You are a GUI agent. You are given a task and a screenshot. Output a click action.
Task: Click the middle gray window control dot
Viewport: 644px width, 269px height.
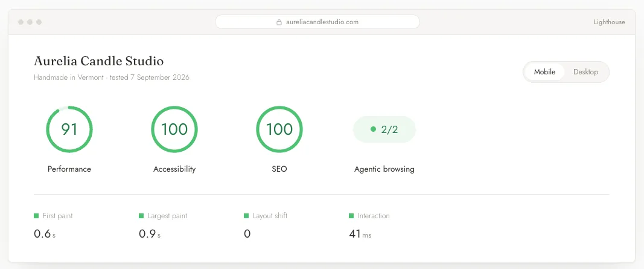[30, 22]
